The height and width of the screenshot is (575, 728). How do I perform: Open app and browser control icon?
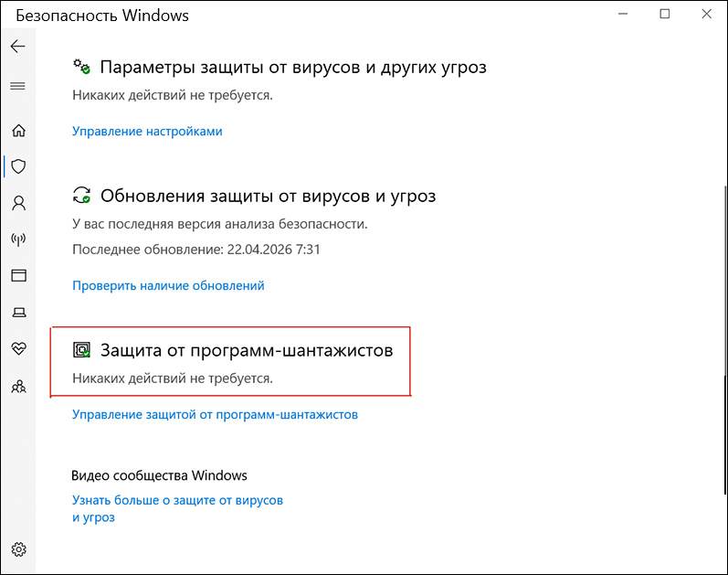click(18, 276)
